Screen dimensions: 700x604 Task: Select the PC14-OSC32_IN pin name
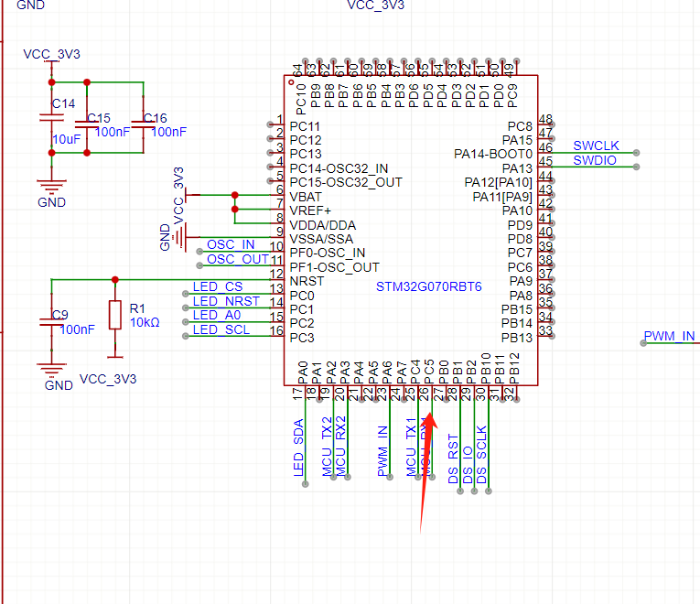(339, 168)
